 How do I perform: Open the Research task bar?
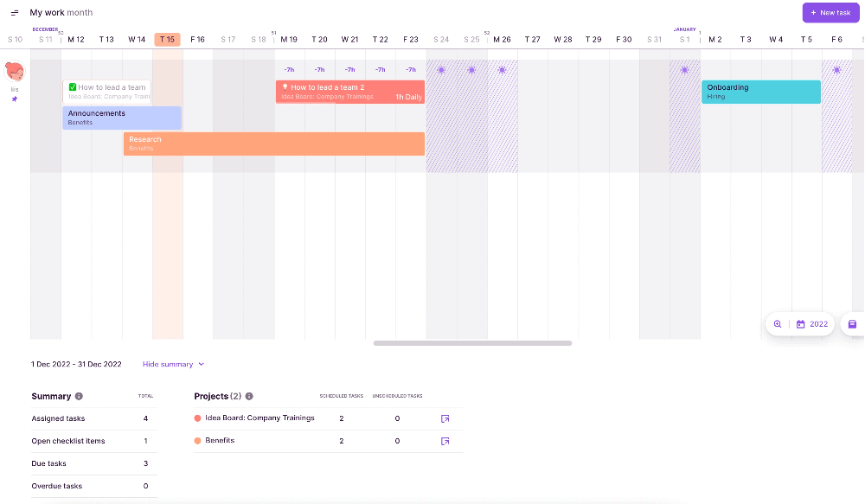(x=273, y=144)
